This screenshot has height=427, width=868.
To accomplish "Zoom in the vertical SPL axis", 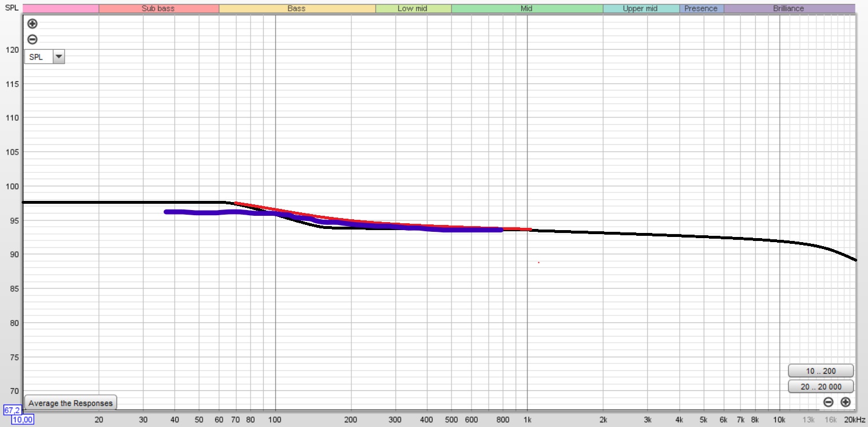I will tap(33, 24).
